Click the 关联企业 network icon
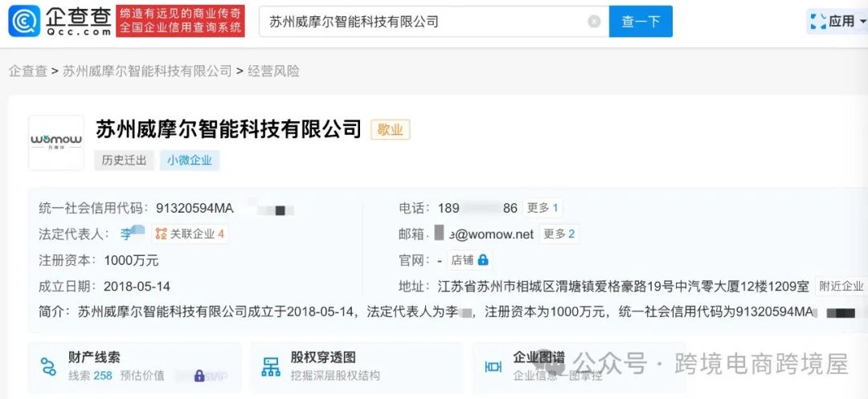Screen dimensions: 868x399 point(161,234)
